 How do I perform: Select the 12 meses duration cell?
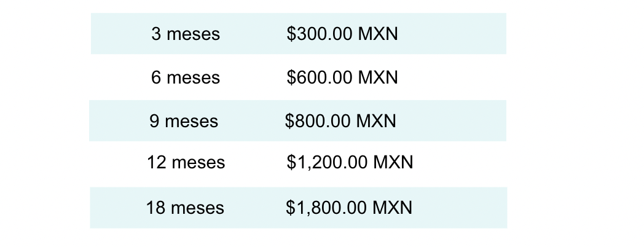pos(186,162)
